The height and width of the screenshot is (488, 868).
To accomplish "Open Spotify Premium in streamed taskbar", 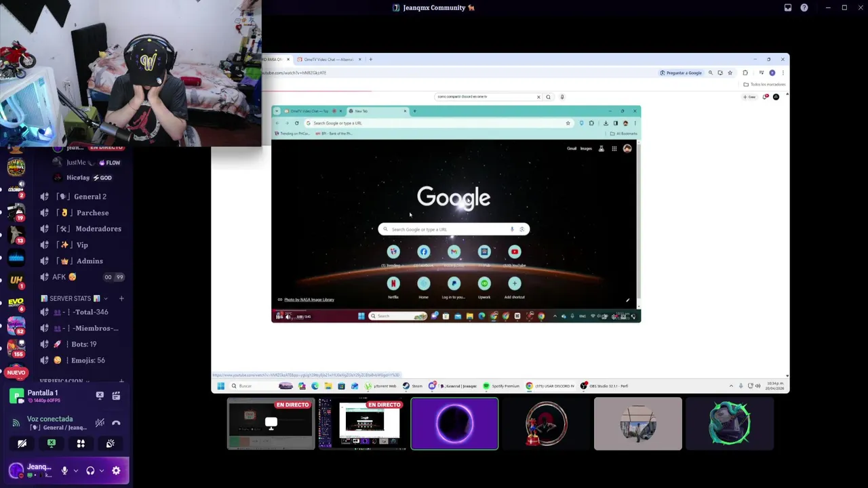I will [x=501, y=386].
